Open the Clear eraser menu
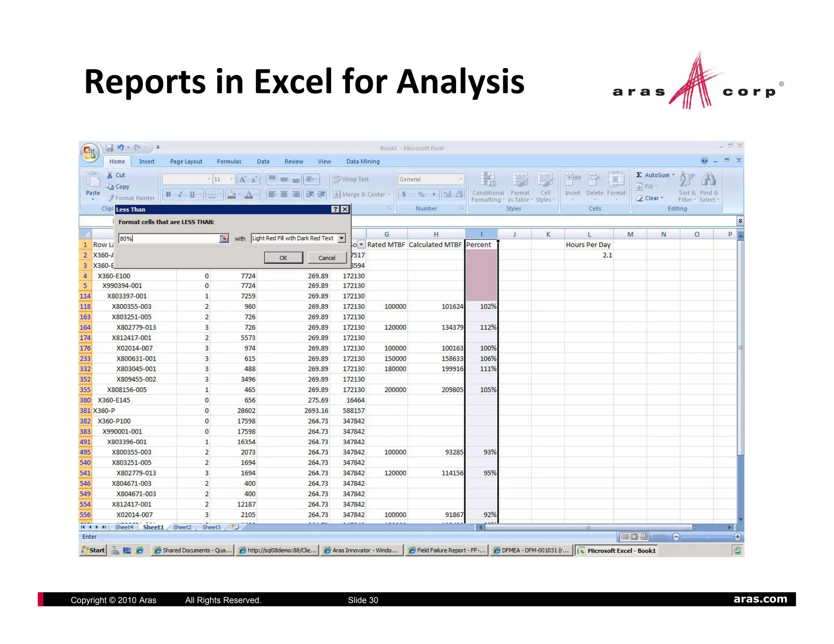The image size is (834, 644). click(650, 198)
